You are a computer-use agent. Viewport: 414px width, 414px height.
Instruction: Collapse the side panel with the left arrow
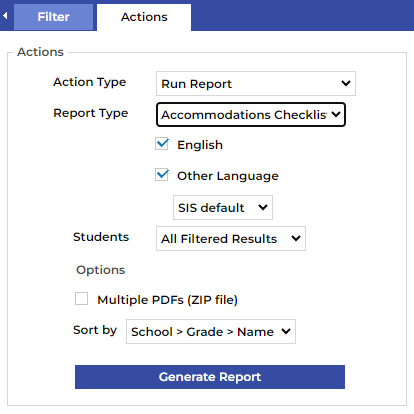(5, 16)
